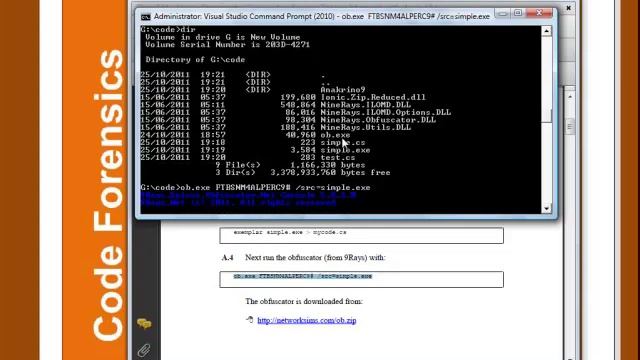Viewport: 640px width, 360px height.
Task: Click the PDF viewer scrollbar thumb
Action: click(570, 127)
